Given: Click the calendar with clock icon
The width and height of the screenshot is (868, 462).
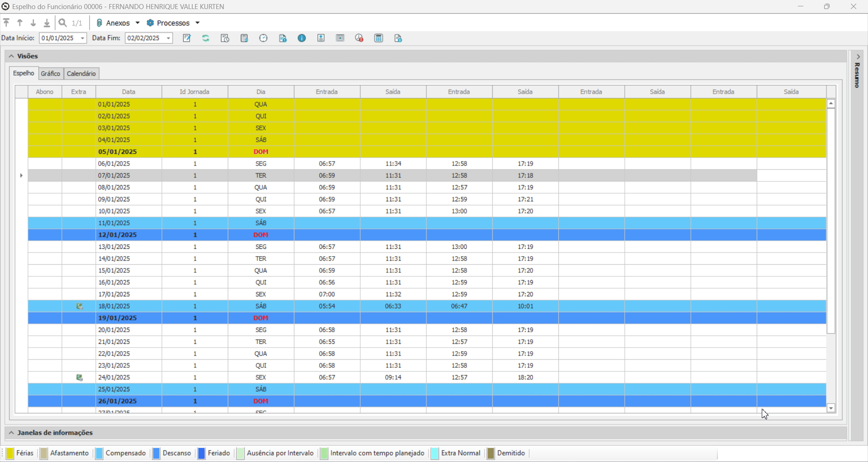Looking at the screenshot, I should 225,38.
